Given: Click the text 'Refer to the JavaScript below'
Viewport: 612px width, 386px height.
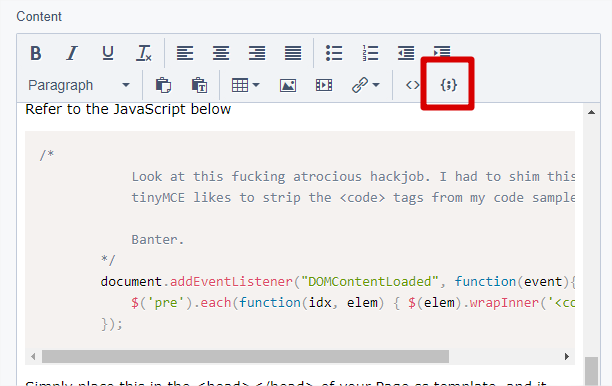Looking at the screenshot, I should 128,109.
